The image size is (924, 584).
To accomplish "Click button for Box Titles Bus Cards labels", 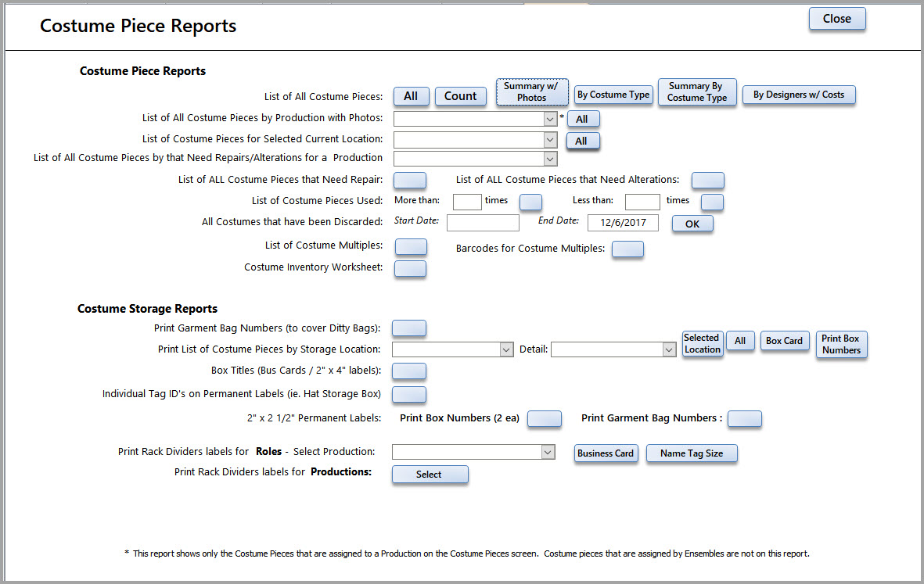I will point(409,371).
